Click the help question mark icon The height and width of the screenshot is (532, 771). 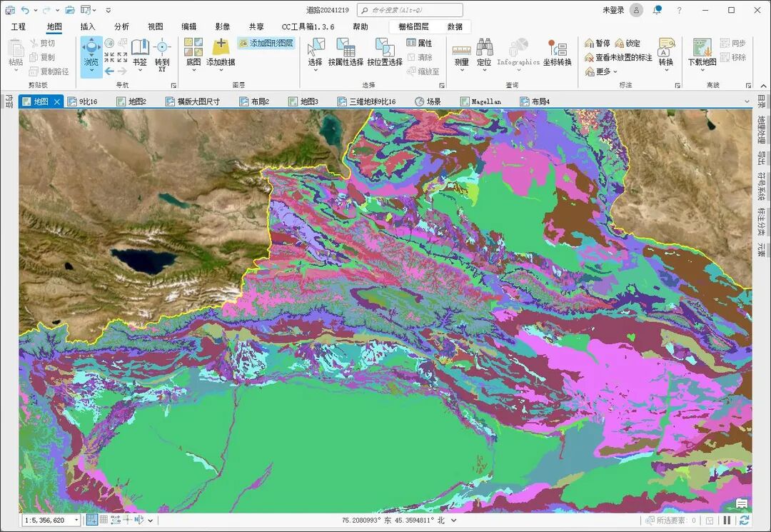tap(679, 10)
